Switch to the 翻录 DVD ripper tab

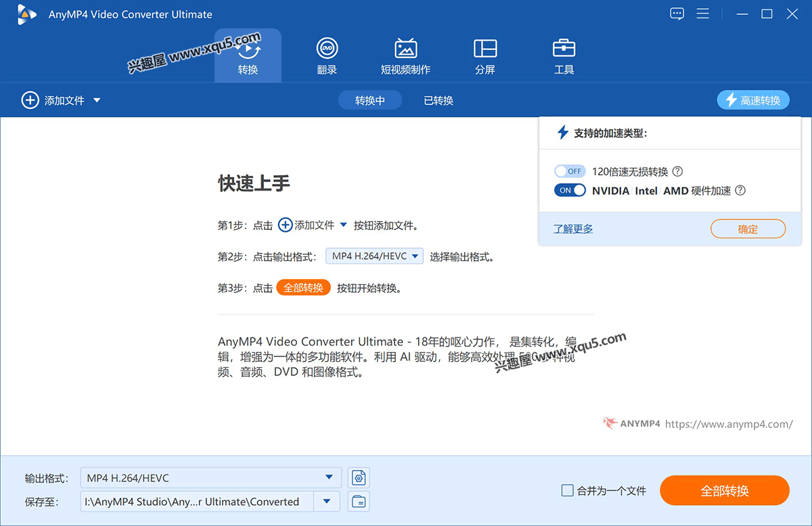coord(327,56)
